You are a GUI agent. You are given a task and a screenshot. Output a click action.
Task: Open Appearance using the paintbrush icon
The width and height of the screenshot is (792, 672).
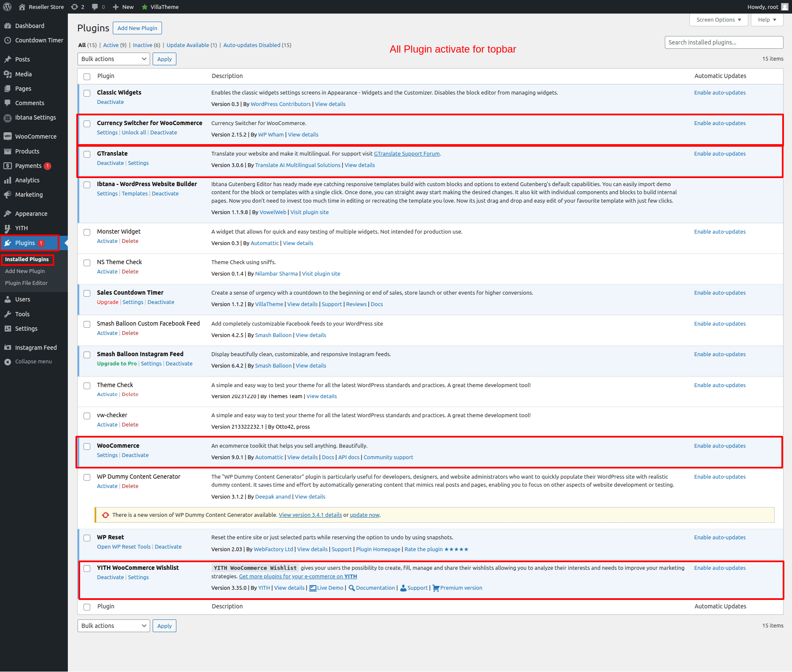(8, 214)
